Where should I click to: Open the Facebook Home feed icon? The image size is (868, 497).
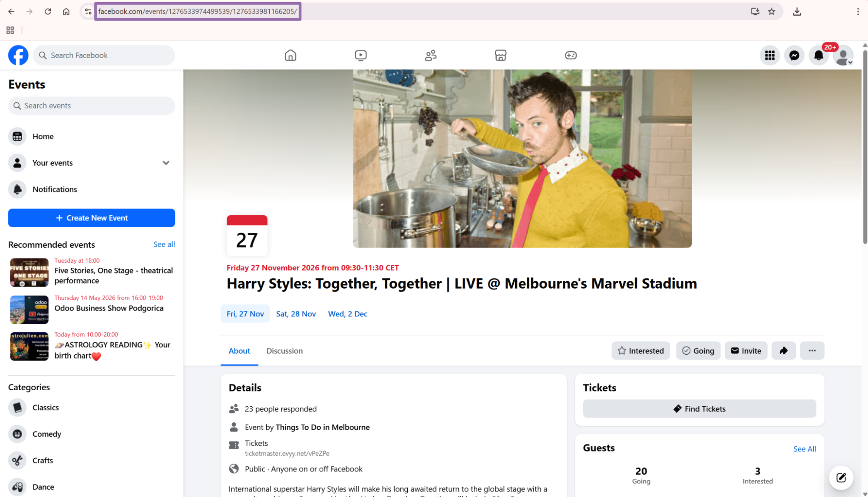tap(290, 55)
